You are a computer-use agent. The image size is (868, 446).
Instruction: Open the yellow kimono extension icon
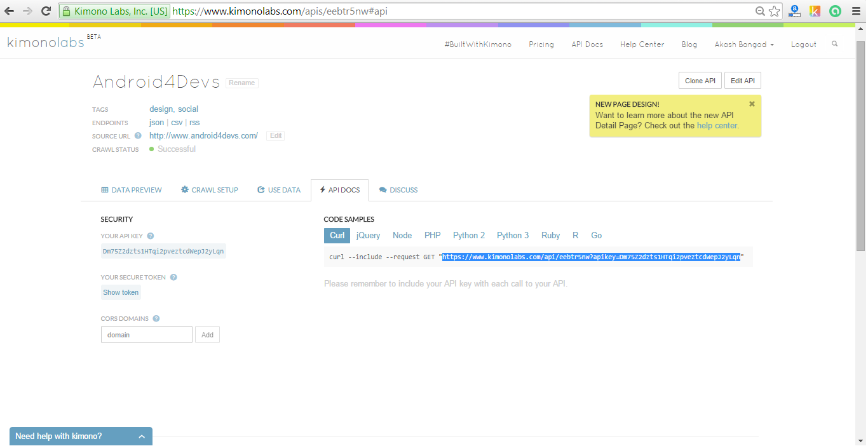(x=815, y=11)
